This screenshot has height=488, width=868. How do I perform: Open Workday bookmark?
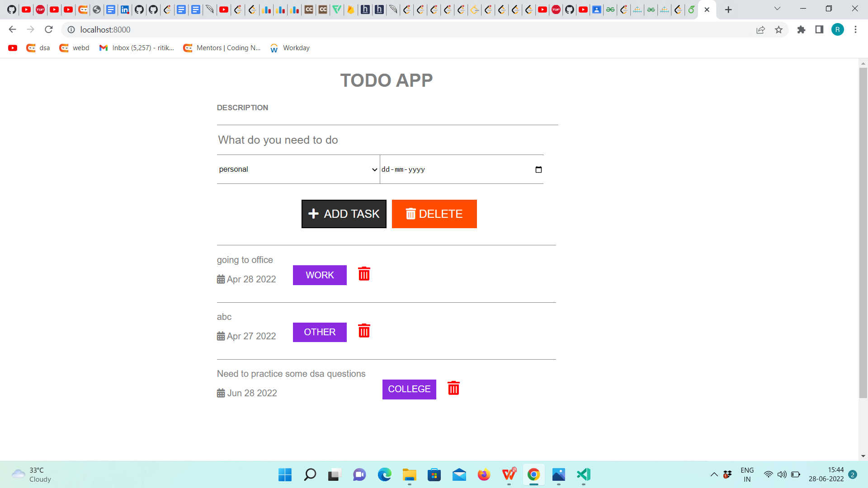pos(290,48)
